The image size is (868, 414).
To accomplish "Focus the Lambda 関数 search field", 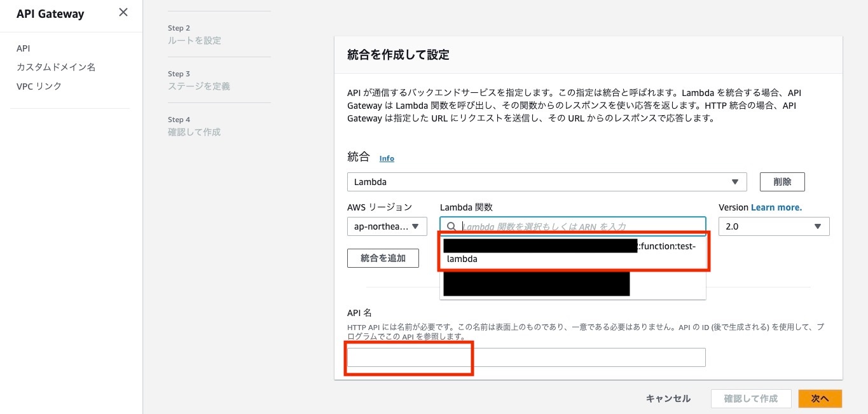I will (x=572, y=226).
